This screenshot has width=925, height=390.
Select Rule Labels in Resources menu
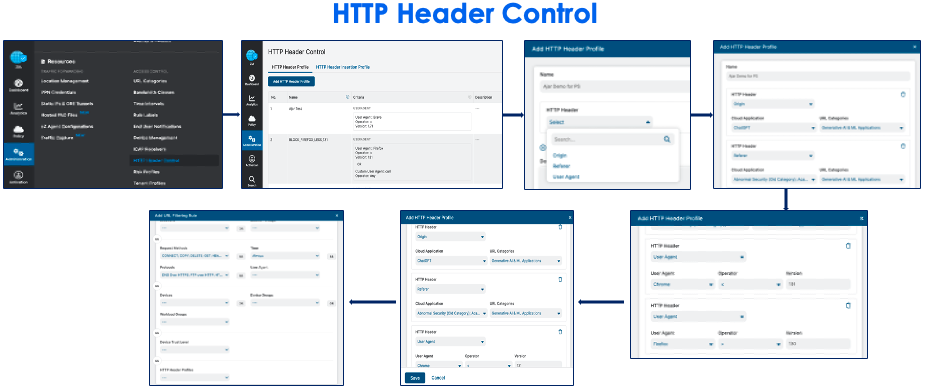pyautogui.click(x=147, y=115)
